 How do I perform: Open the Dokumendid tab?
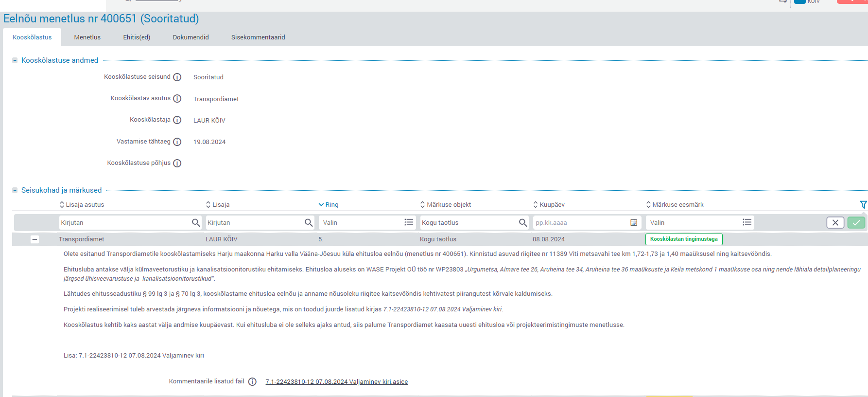pyautogui.click(x=191, y=37)
